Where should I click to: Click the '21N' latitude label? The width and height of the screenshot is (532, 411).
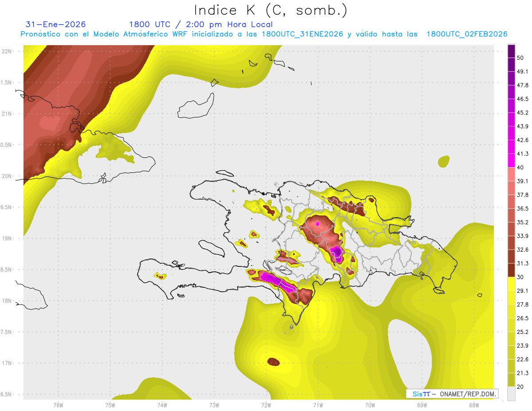[7, 114]
